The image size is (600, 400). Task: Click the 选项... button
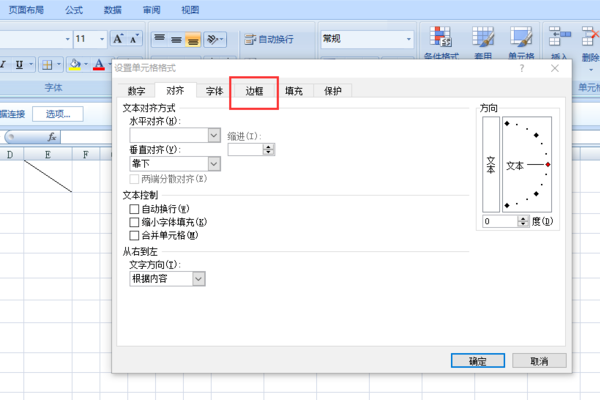point(58,114)
